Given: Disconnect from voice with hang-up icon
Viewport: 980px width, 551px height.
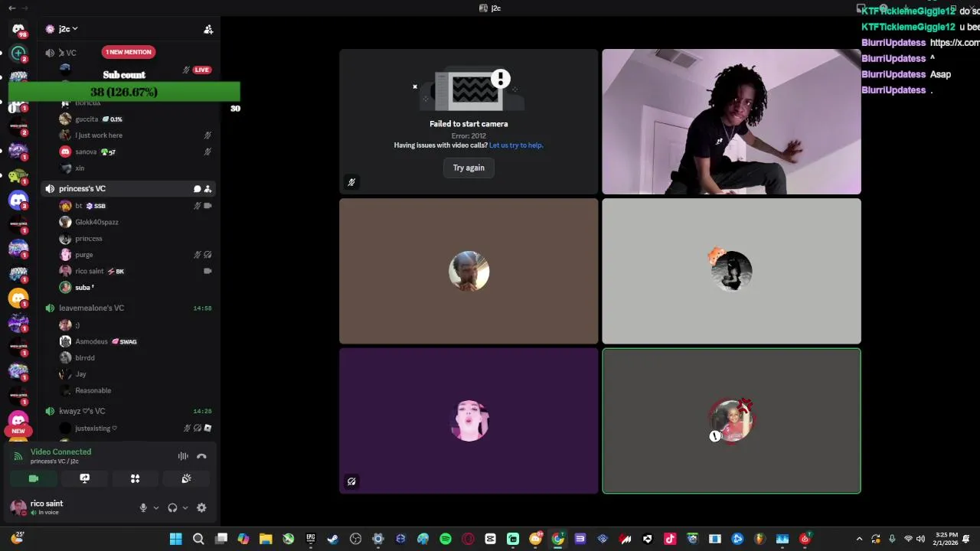Looking at the screenshot, I should click(x=201, y=456).
